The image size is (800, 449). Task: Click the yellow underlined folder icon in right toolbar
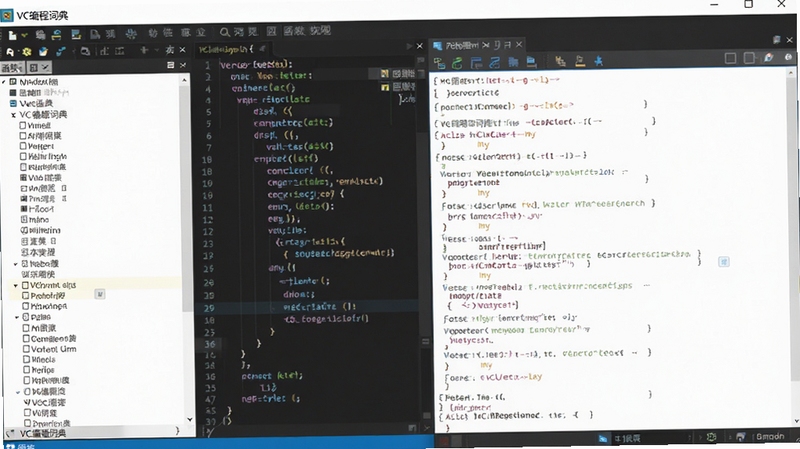[580, 61]
